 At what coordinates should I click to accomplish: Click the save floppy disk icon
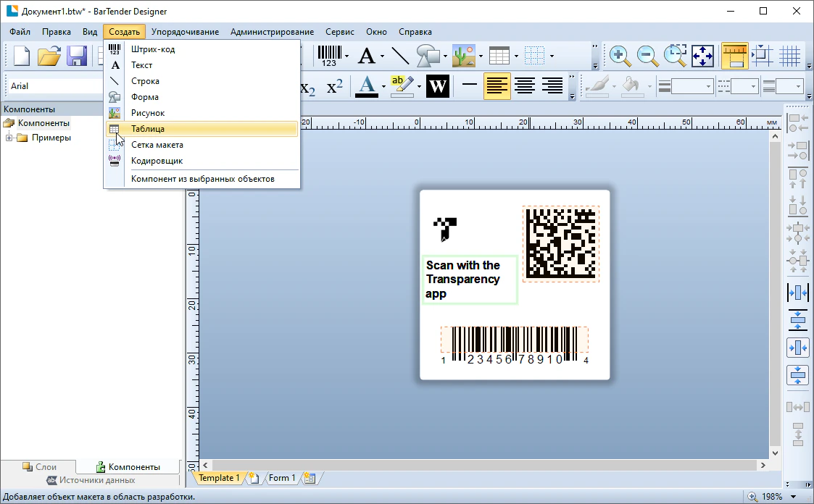pos(77,56)
